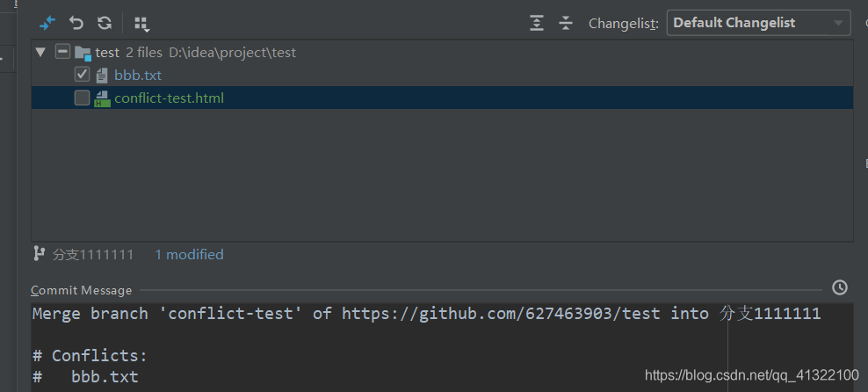The width and height of the screenshot is (868, 392).
Task: Click the Rollback undo arrow icon
Action: (x=76, y=23)
